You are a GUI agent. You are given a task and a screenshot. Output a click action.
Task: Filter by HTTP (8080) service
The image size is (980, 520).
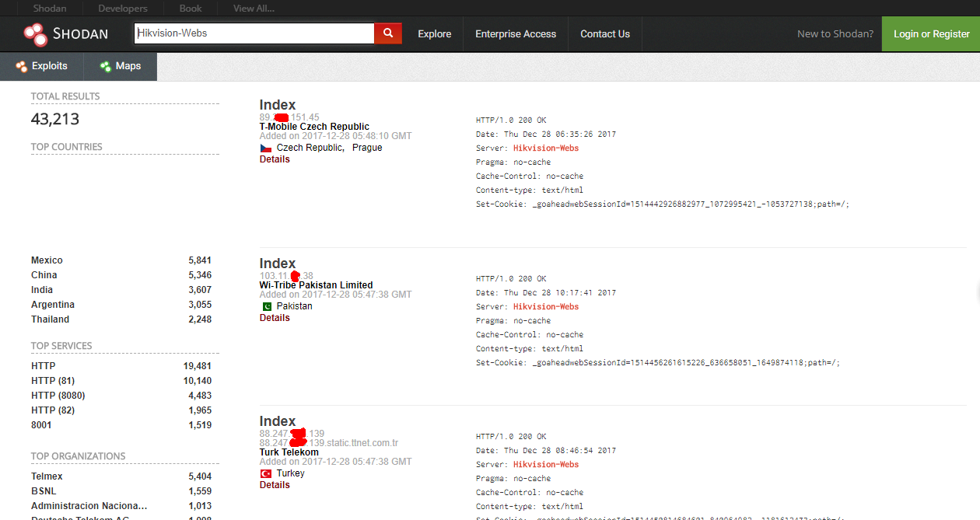coord(58,396)
